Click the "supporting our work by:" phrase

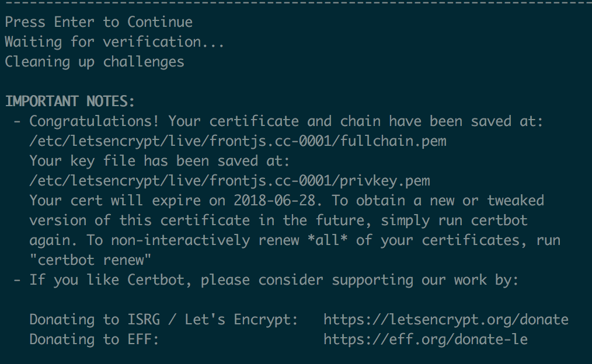click(425, 280)
